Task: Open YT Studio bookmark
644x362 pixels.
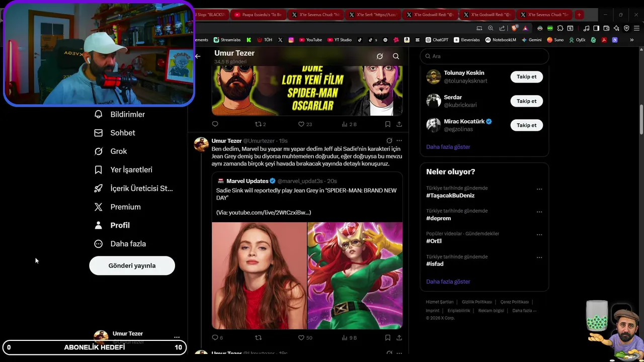Action: pos(340,40)
